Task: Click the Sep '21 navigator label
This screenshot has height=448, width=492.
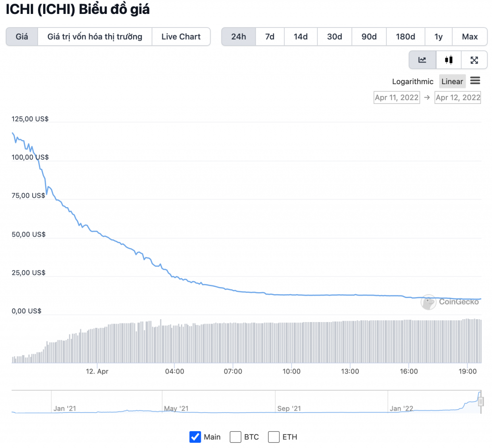Action: [289, 409]
